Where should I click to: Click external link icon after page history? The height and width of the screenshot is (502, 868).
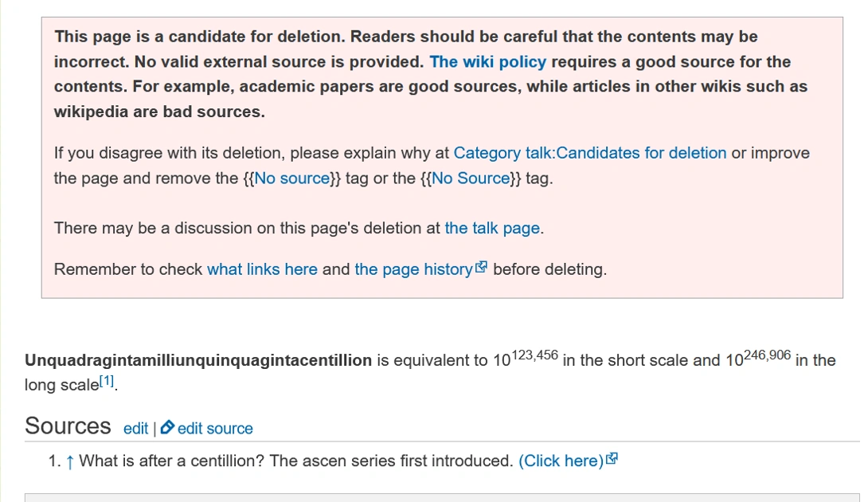coord(481,269)
